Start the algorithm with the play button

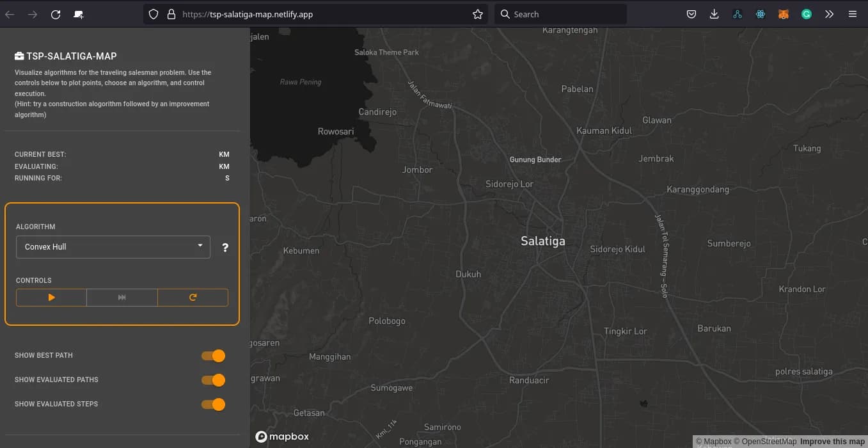click(x=51, y=298)
